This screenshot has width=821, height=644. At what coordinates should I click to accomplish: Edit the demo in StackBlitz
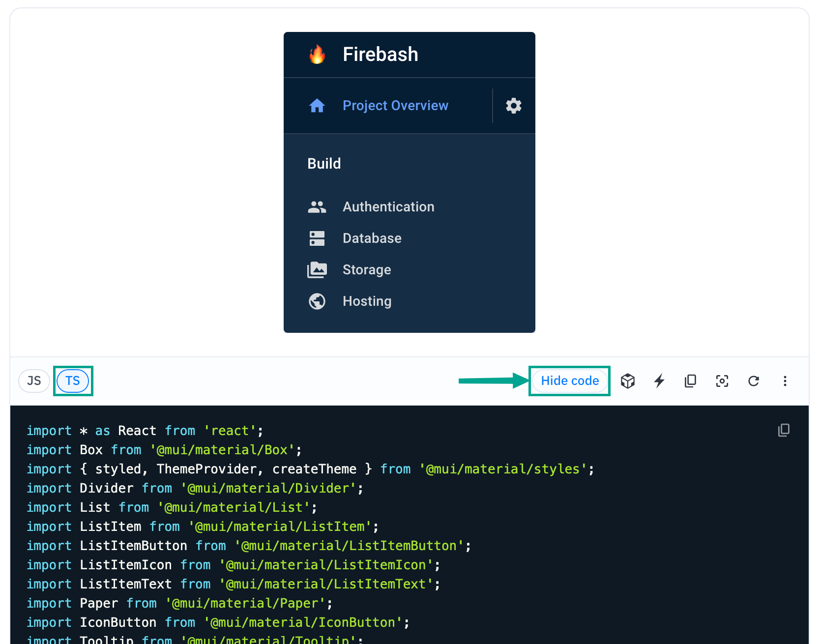(659, 381)
